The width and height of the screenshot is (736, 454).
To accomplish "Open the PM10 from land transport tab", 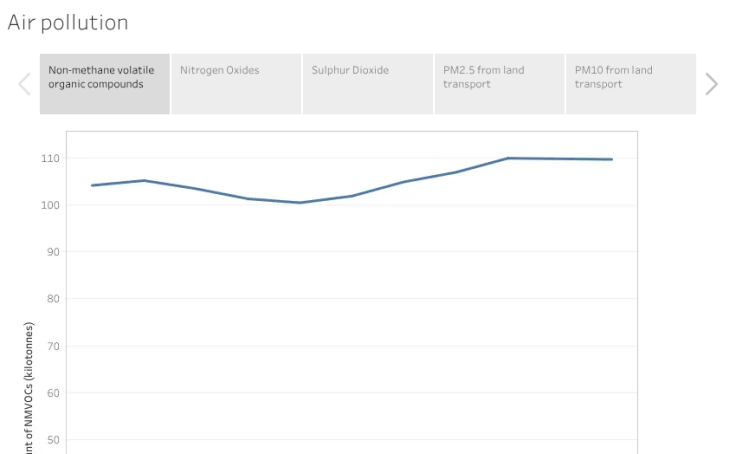I will pyautogui.click(x=631, y=84).
